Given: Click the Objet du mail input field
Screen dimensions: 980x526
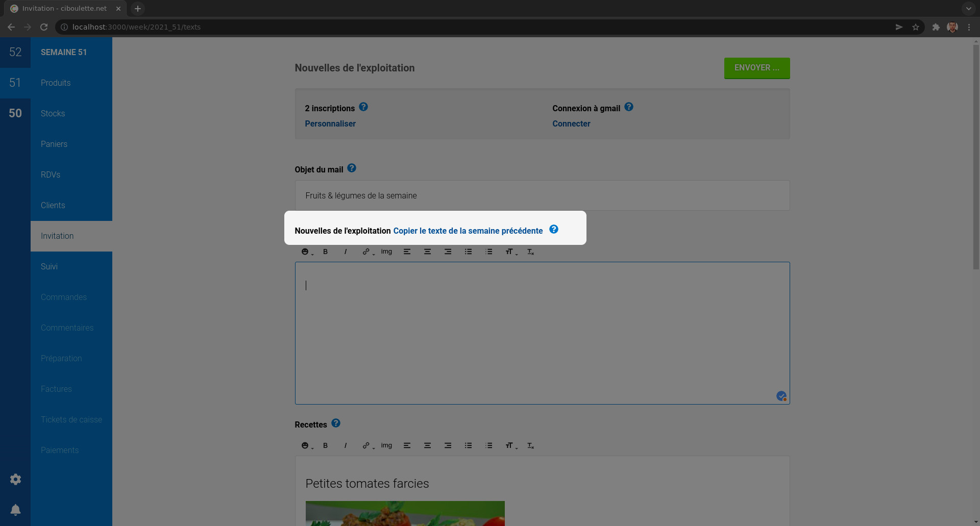Looking at the screenshot, I should click(542, 195).
